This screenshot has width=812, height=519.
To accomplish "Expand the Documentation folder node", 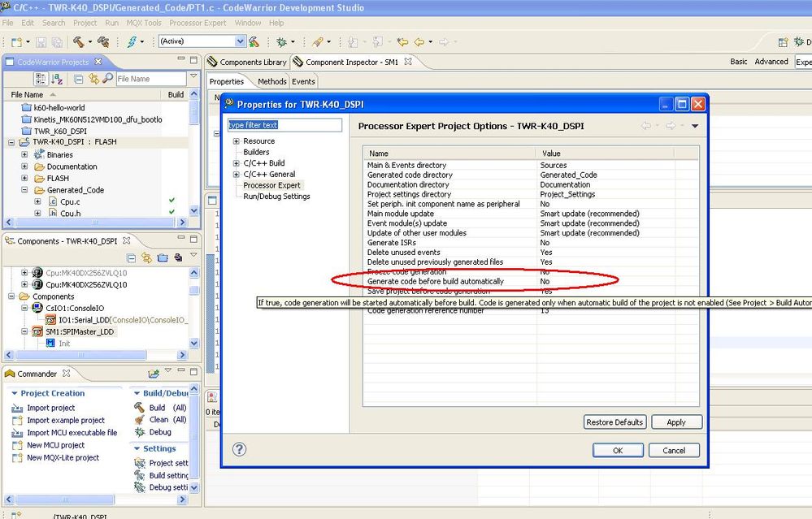I will coord(24,167).
